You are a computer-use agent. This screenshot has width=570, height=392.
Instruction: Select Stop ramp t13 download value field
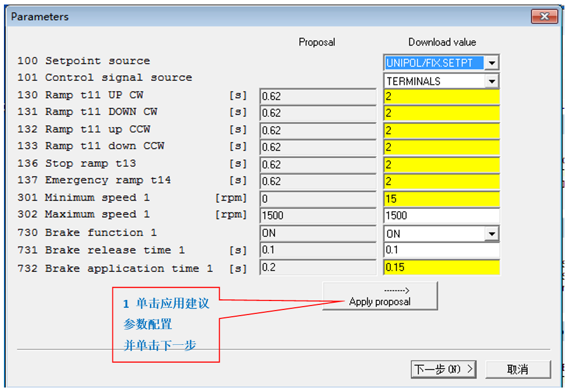point(441,165)
